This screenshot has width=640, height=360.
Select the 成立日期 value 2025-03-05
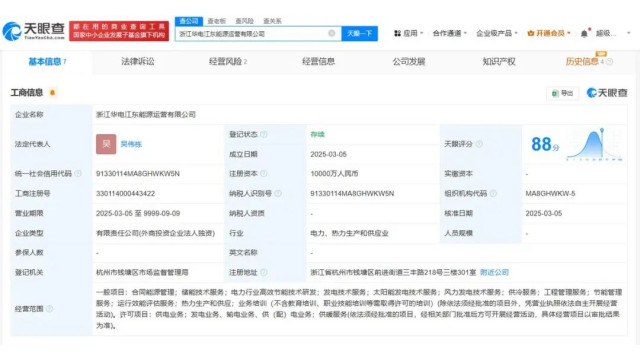[329, 154]
